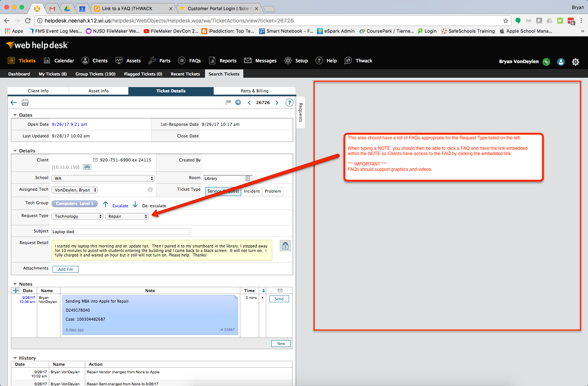Click the Add File button

coord(66,269)
